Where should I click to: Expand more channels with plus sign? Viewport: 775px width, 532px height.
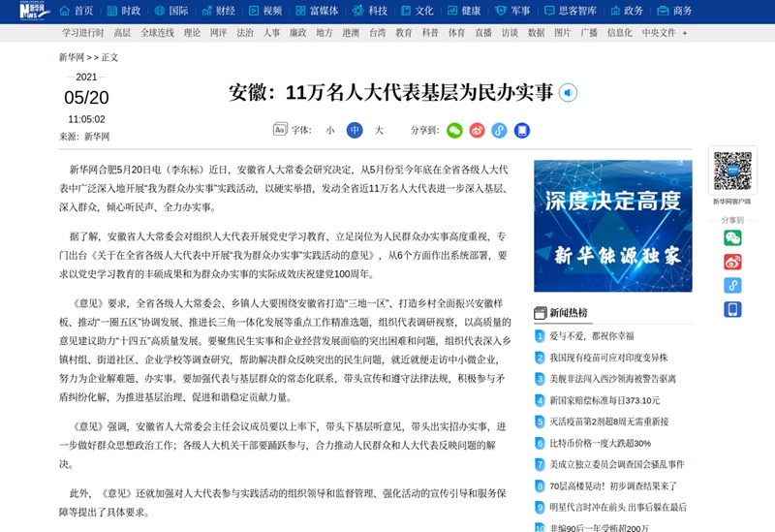point(685,33)
